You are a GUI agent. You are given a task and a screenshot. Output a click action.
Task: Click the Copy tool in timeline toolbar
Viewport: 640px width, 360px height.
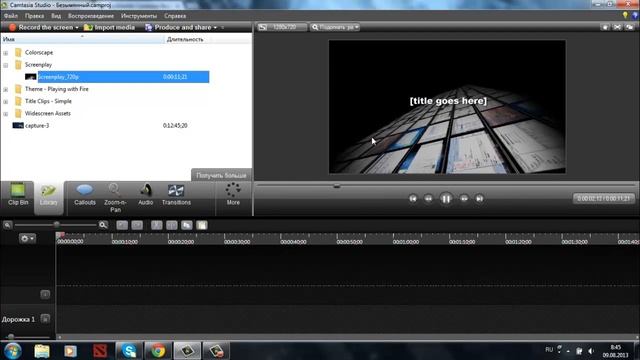coord(187,225)
